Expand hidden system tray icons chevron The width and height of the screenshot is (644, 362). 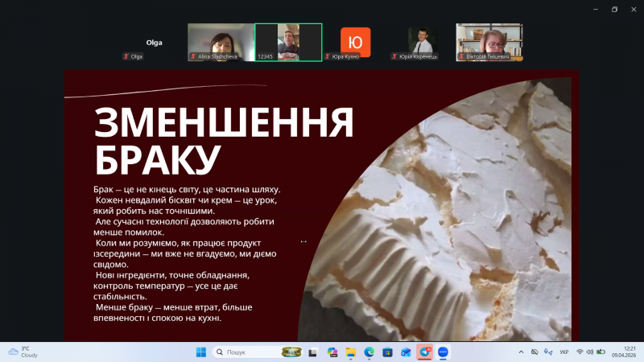point(522,352)
